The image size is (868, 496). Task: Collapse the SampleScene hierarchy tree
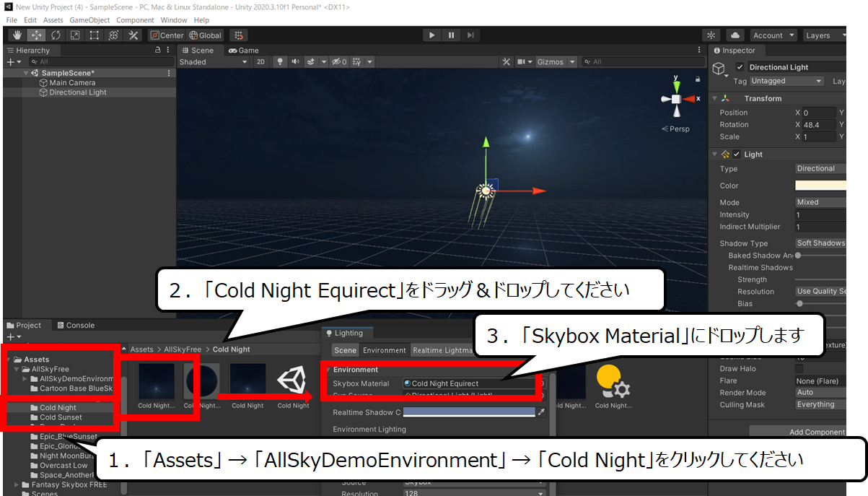click(27, 73)
